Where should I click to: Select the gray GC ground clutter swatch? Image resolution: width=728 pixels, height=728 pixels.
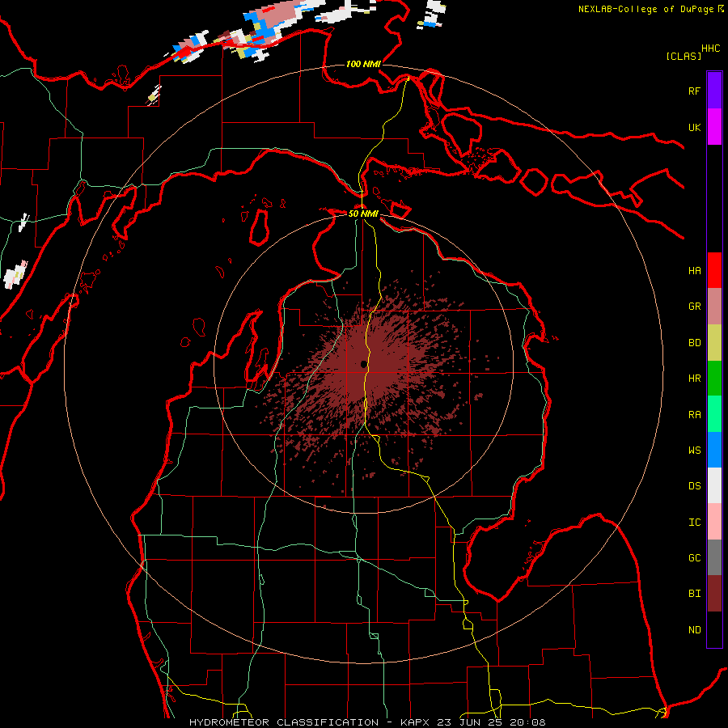point(714,557)
